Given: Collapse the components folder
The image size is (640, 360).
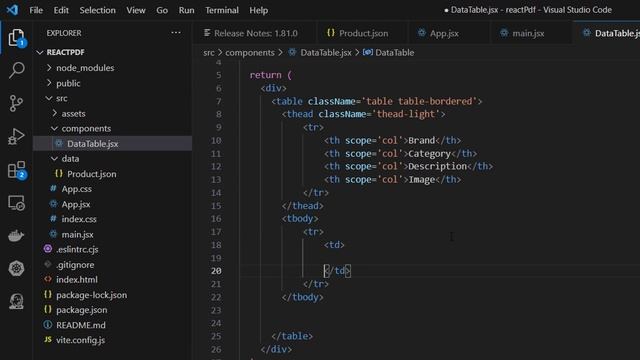Looking at the screenshot, I should point(54,128).
